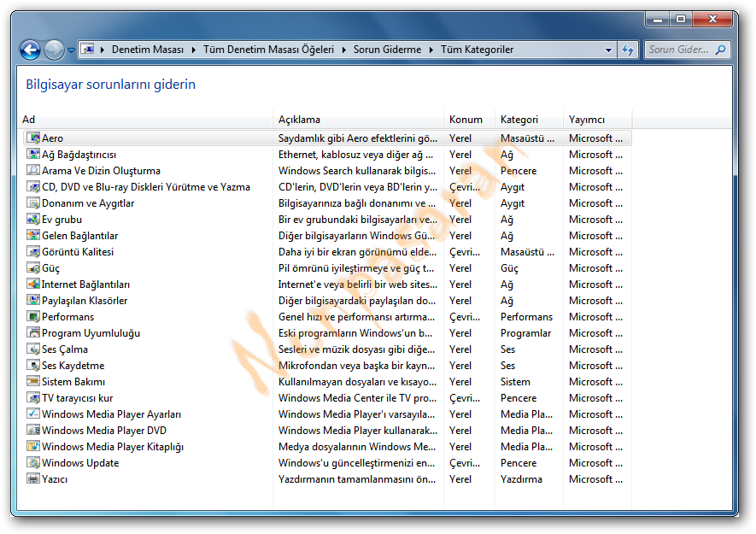Click the 'Bilgisayar sorunlarını giderin' heading
This screenshot has height=534, width=756.
111,85
